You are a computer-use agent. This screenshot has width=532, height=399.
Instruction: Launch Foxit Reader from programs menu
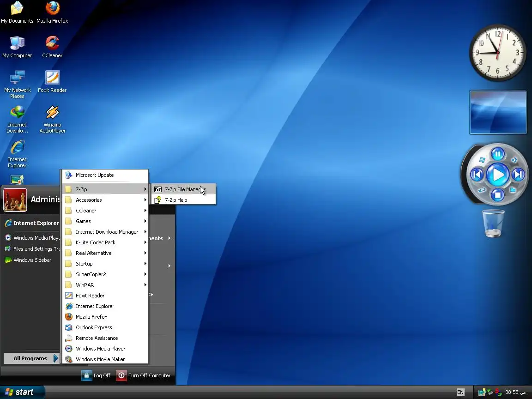click(x=105, y=296)
